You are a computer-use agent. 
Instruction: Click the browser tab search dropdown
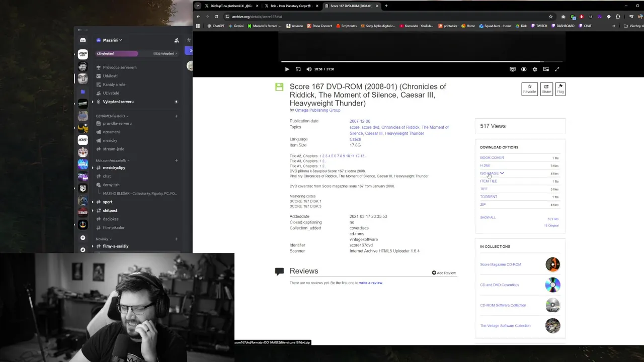198,6
